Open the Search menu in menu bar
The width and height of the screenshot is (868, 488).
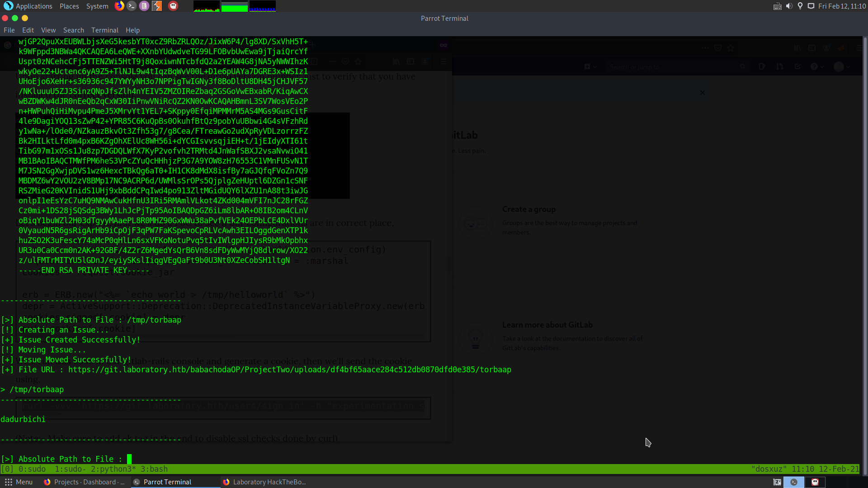click(x=73, y=30)
